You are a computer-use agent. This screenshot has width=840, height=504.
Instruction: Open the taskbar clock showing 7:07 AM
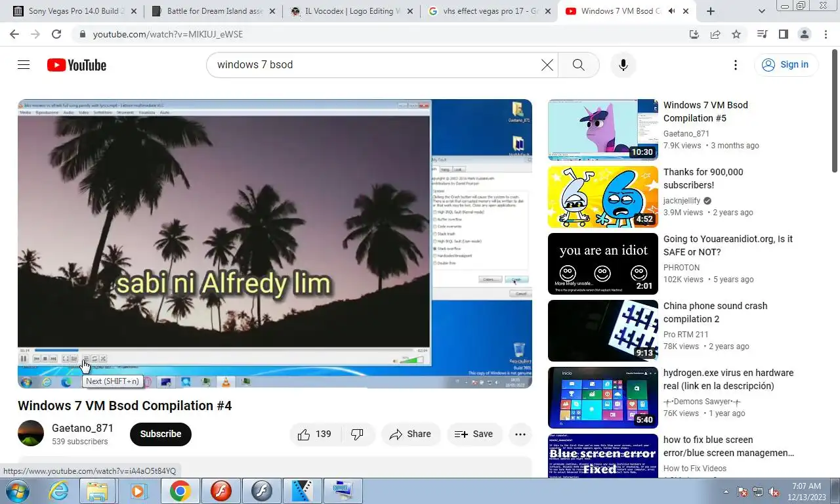point(807,492)
